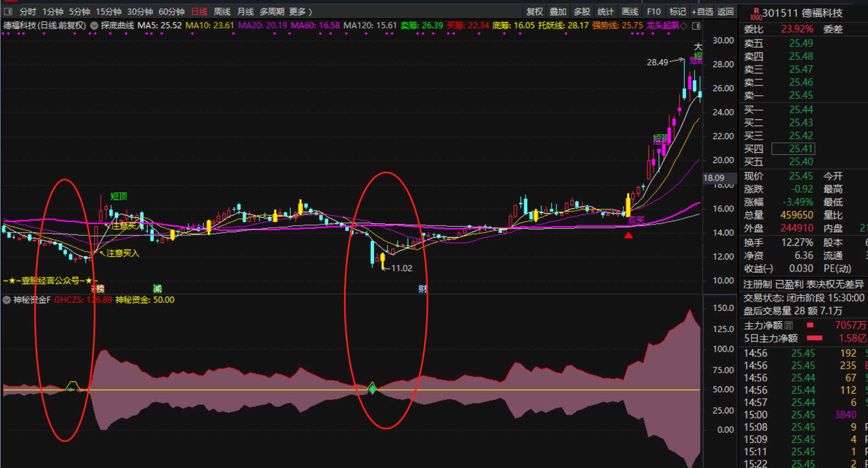Click the green 减 event badge
Image resolution: width=868 pixels, height=468 pixels.
[157, 288]
